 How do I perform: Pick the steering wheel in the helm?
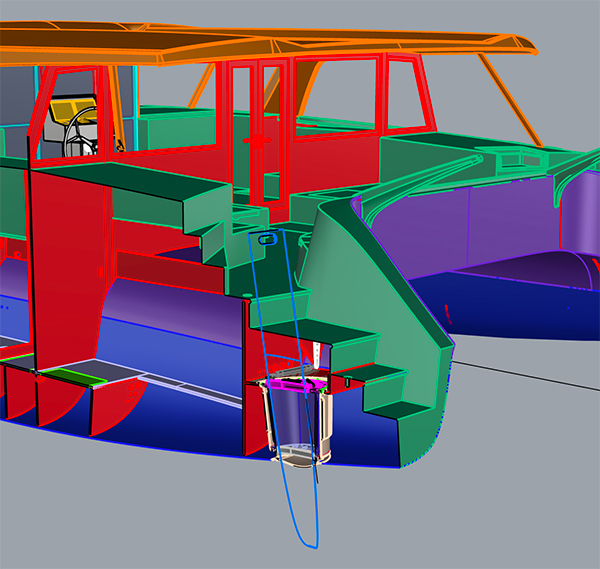81,132
